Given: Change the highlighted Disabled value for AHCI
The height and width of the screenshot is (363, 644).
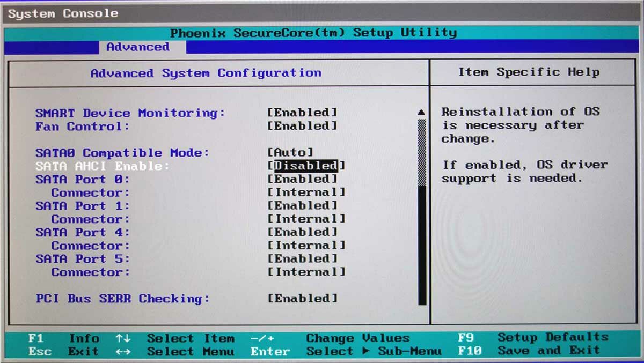Looking at the screenshot, I should 306,166.
